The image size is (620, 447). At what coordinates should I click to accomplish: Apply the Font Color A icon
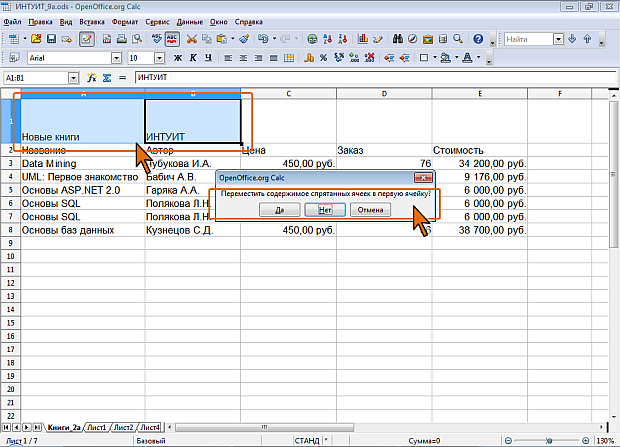point(467,58)
